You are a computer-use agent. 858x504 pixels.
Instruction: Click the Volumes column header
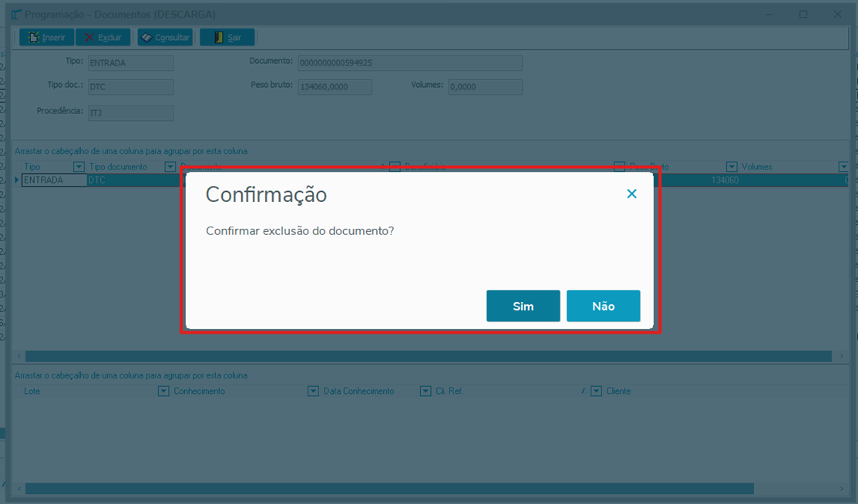pos(757,166)
